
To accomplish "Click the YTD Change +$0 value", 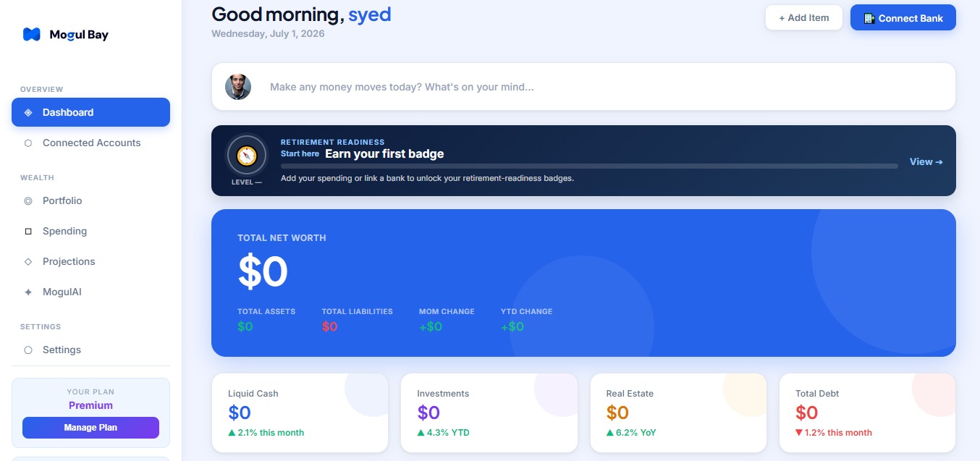I will [x=512, y=326].
